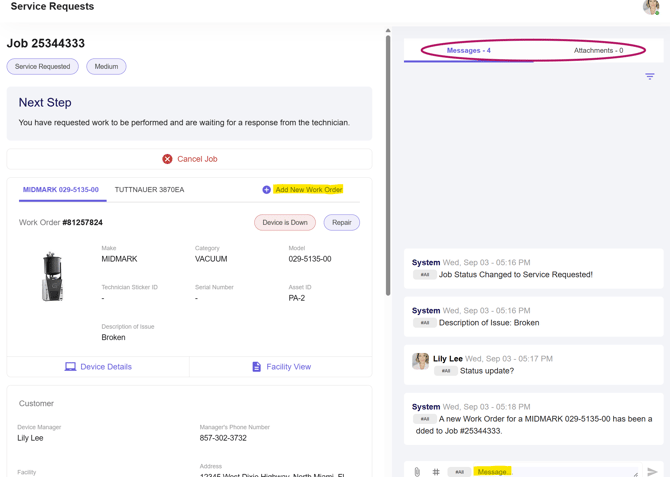The image size is (670, 477).
Task: Switch to TUTTNAUER 3870EA tab
Action: click(x=149, y=189)
